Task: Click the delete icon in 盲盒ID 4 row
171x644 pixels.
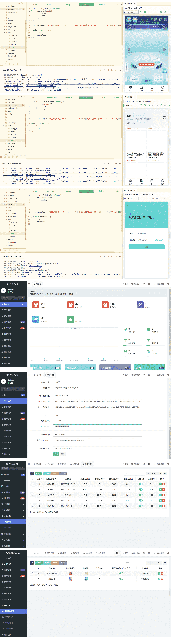Action: pos(163,506)
